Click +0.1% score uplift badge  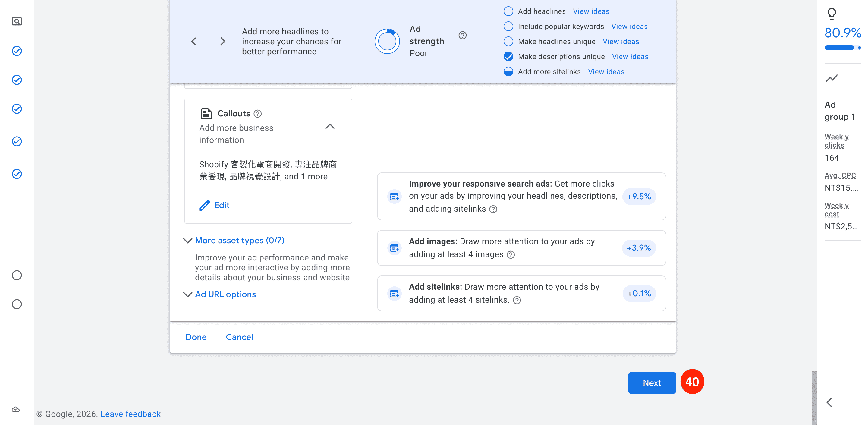pos(639,294)
